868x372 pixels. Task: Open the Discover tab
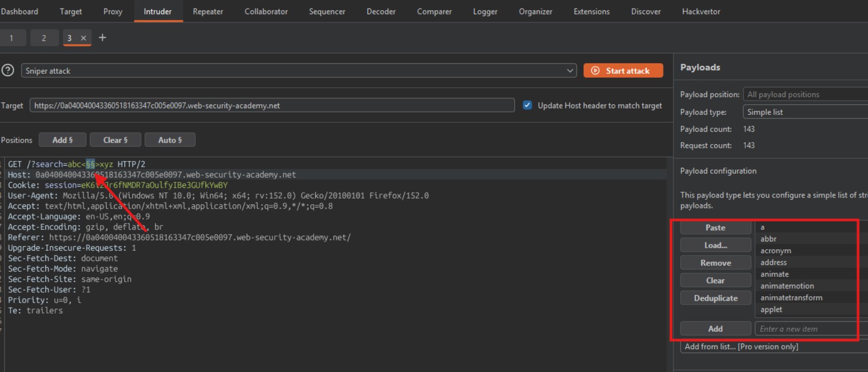[x=646, y=11]
